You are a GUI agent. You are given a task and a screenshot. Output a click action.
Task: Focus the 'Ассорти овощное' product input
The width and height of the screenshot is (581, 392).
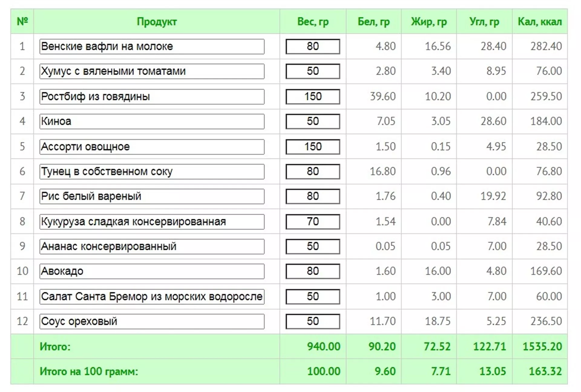(152, 147)
